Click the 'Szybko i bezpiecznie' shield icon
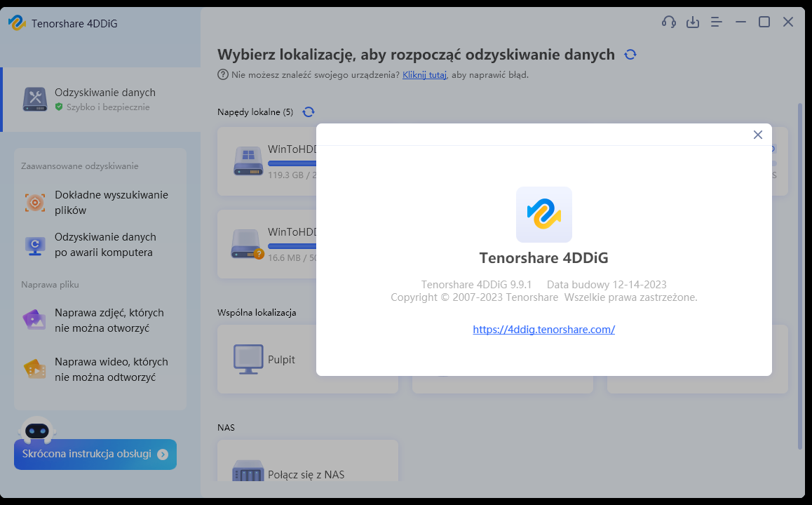 click(59, 107)
